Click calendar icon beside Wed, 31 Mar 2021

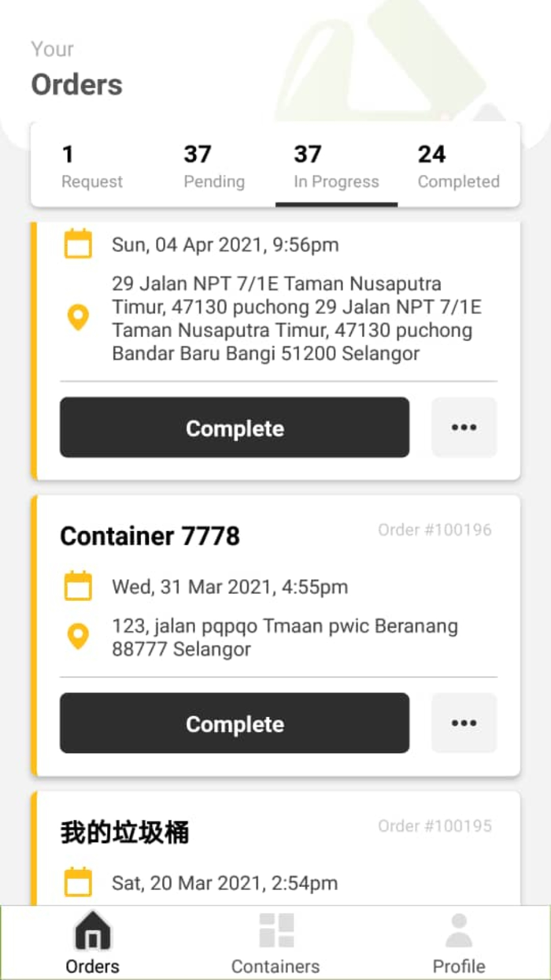tap(78, 587)
